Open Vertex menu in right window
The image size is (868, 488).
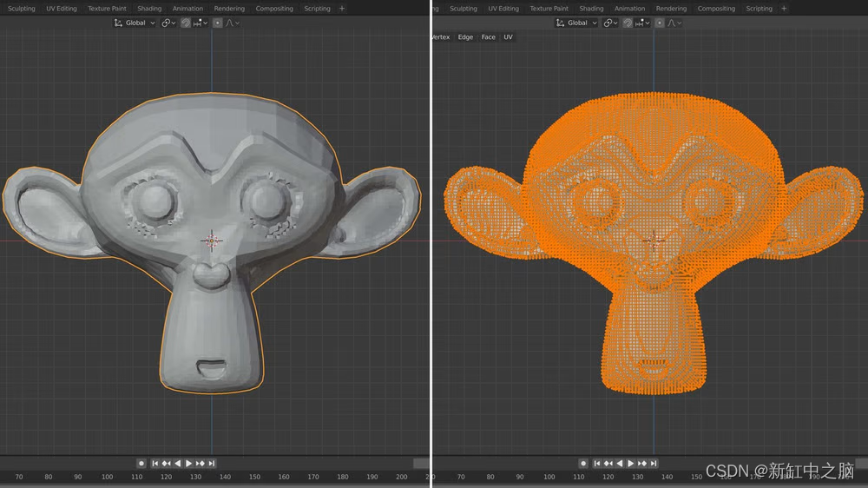pos(441,37)
